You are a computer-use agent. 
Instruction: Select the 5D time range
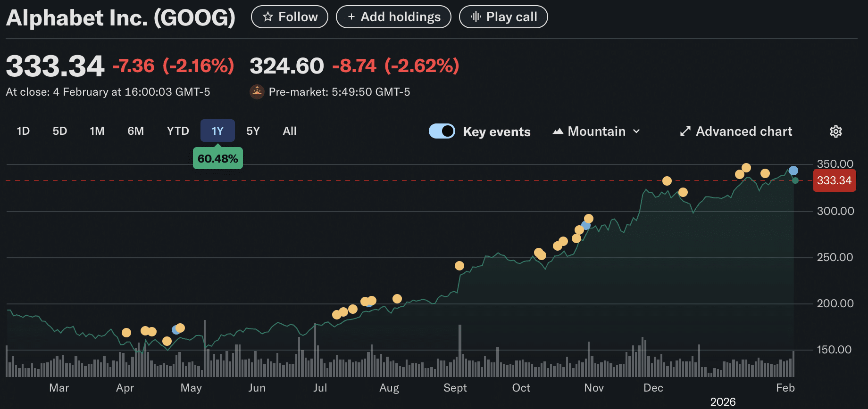click(60, 131)
